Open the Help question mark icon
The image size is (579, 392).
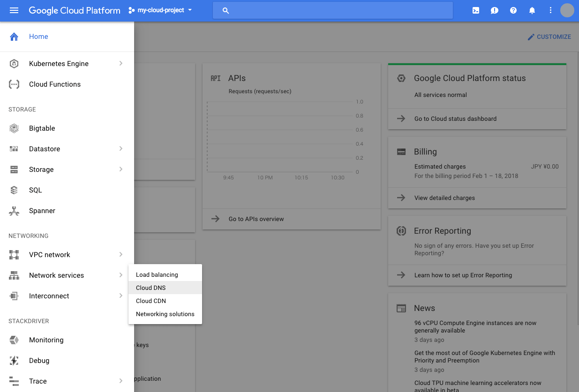coord(513,10)
